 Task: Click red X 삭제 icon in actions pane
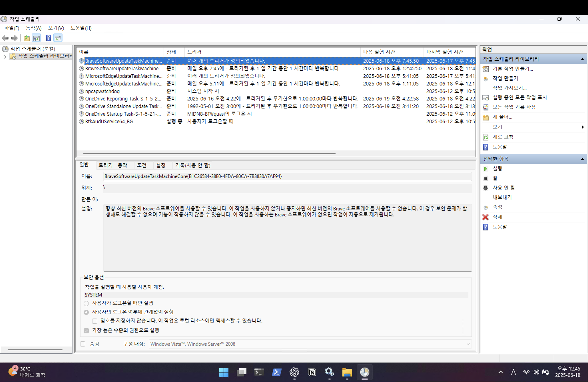tap(485, 217)
